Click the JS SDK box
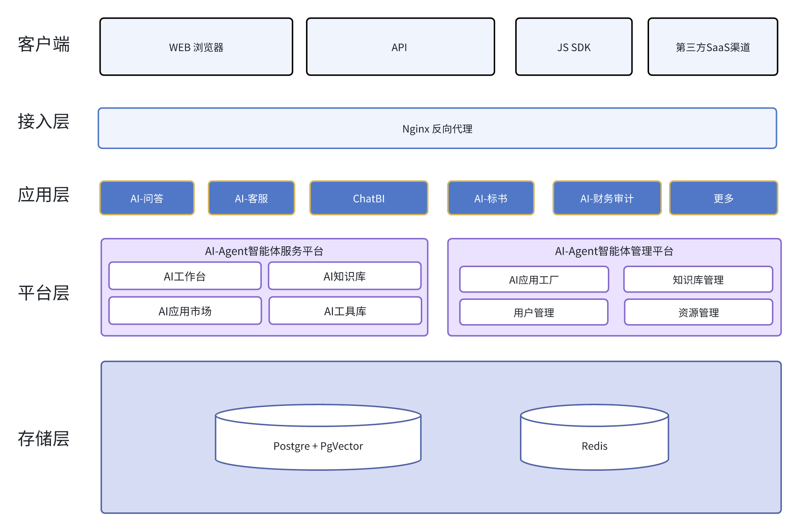Viewport: 800px width, 532px height. click(x=574, y=47)
